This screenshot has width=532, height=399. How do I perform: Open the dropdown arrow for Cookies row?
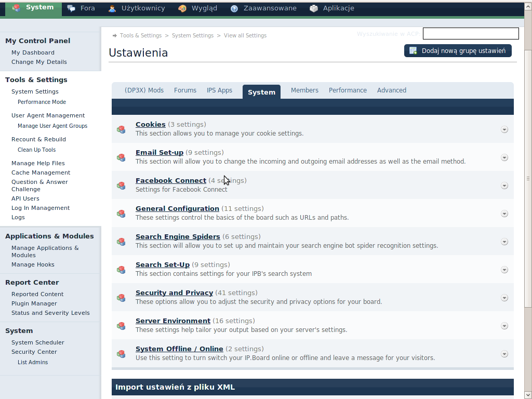point(504,129)
